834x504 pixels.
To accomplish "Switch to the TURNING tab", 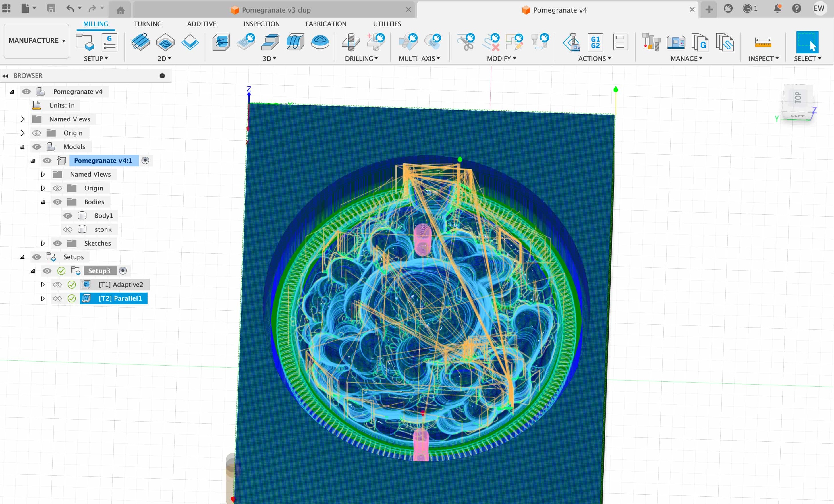I will [x=148, y=24].
